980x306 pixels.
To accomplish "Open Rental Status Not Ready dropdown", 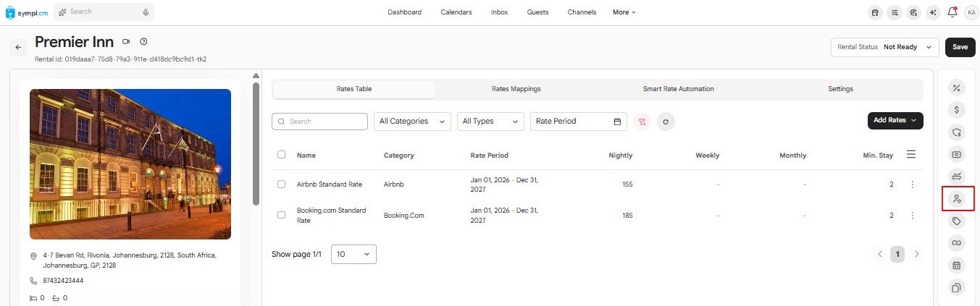I will tap(885, 47).
